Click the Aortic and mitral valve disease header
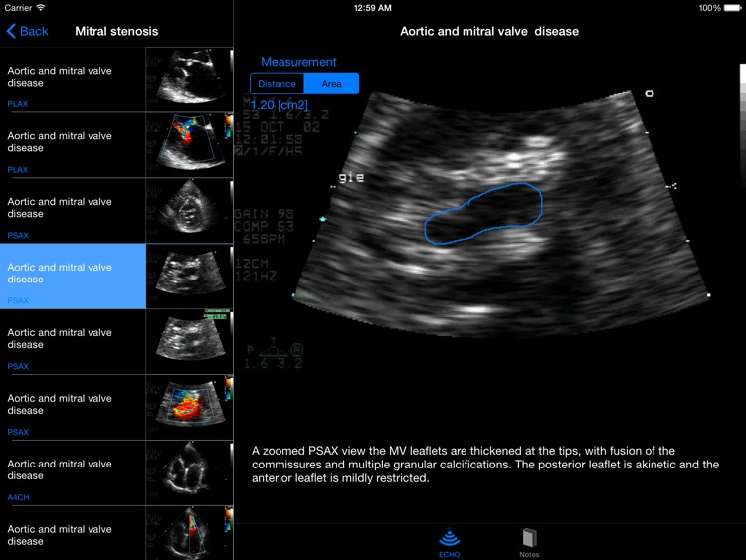 tap(489, 32)
